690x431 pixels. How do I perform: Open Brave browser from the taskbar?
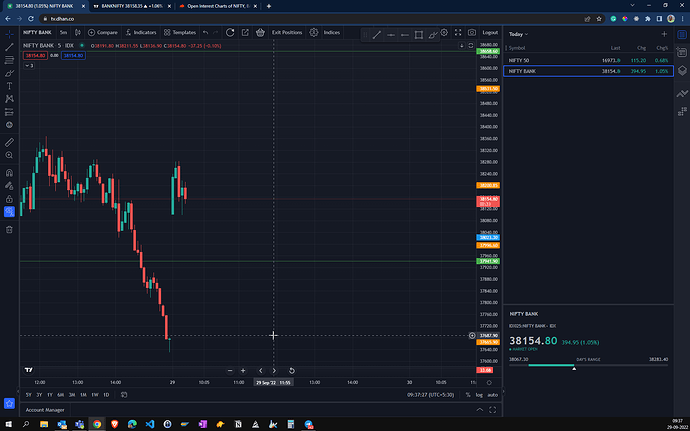pyautogui.click(x=114, y=424)
